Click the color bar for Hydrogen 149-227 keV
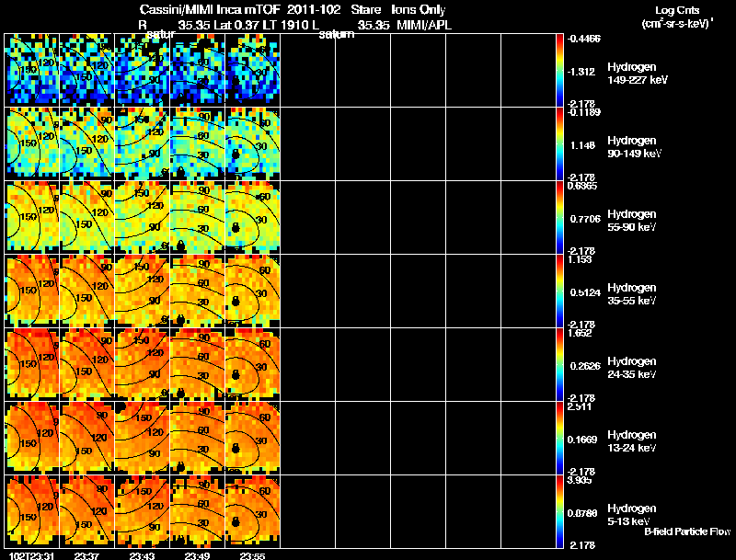 [x=559, y=70]
